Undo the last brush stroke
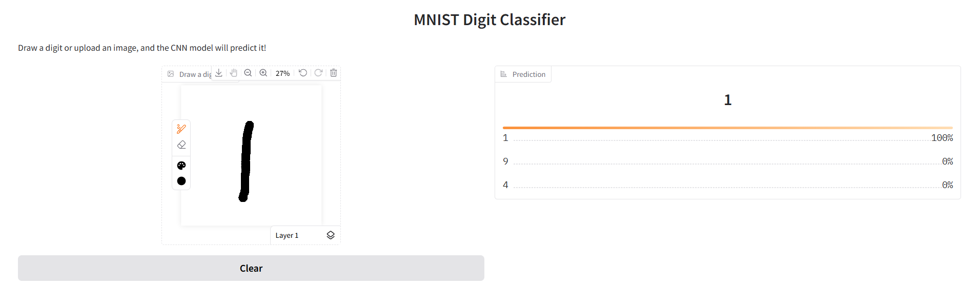 point(303,73)
